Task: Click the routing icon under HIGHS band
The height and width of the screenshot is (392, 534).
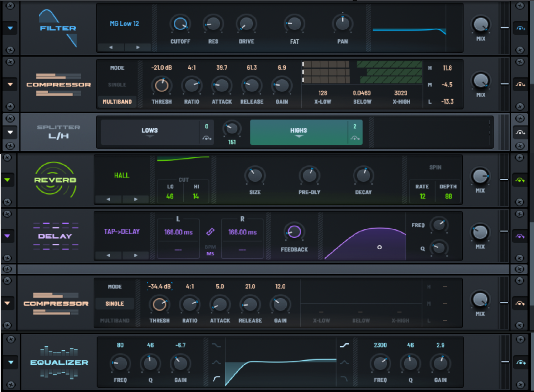Action: 355,138
